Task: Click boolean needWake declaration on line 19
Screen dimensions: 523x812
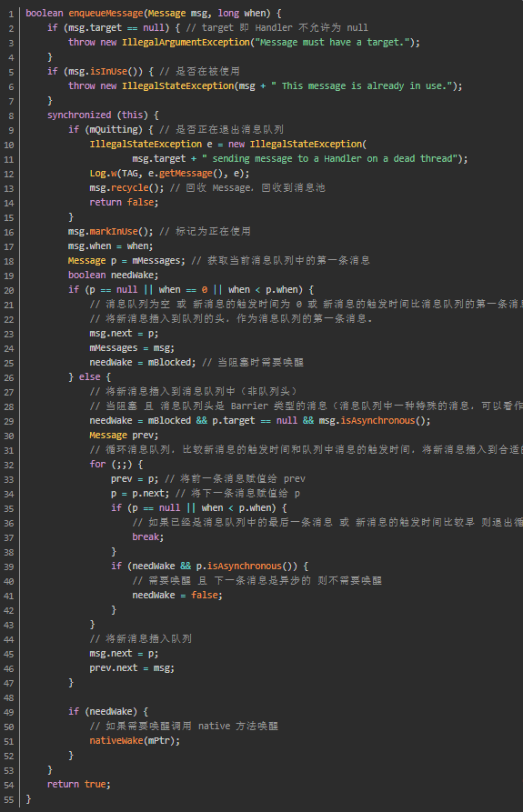Action: pos(113,275)
